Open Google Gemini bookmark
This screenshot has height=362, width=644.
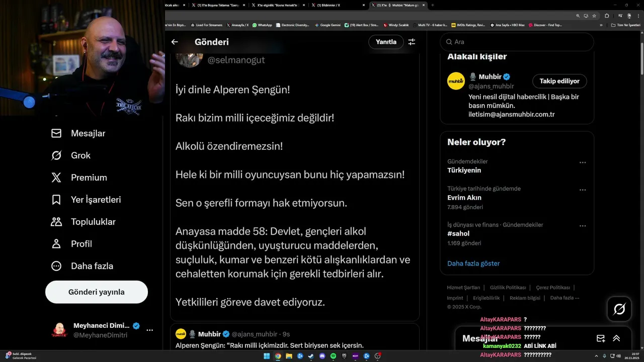coord(328,25)
